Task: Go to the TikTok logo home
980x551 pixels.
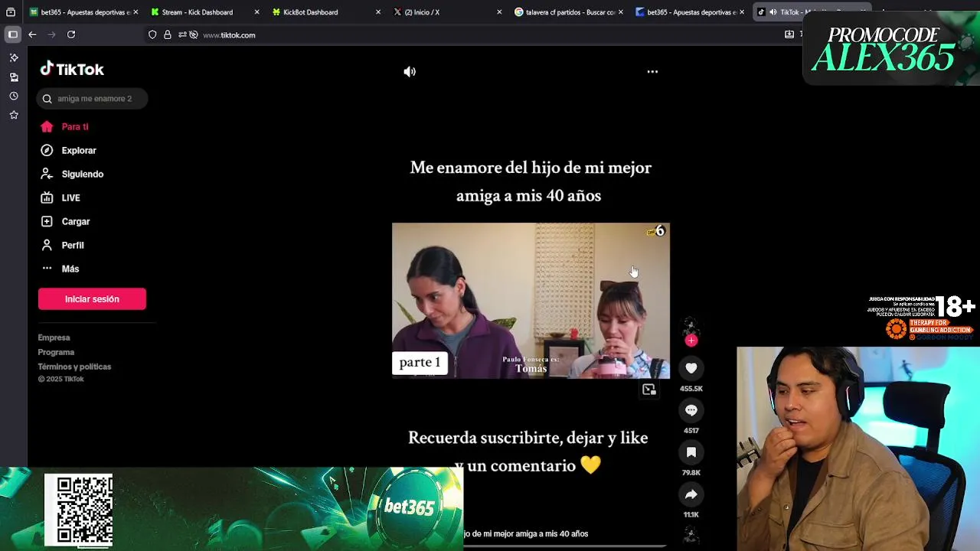Action: pyautogui.click(x=72, y=69)
